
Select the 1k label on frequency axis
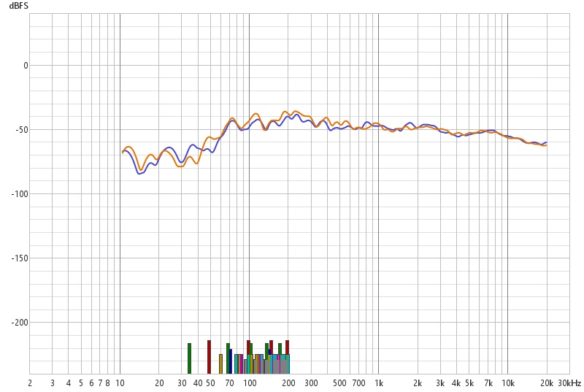(x=378, y=383)
